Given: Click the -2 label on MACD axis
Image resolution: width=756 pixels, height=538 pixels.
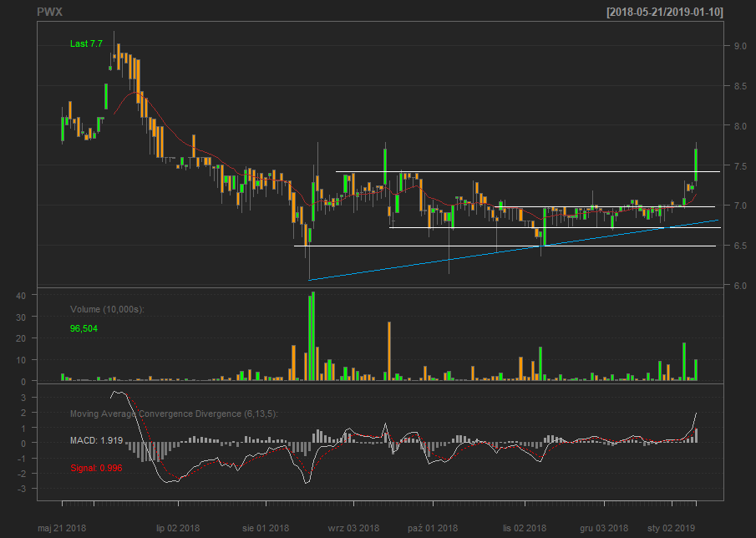Looking at the screenshot, I should 21,474.
